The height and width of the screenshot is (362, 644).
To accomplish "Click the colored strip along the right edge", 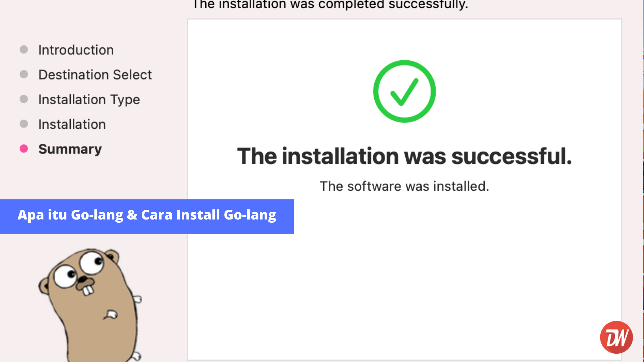I will [x=643, y=172].
